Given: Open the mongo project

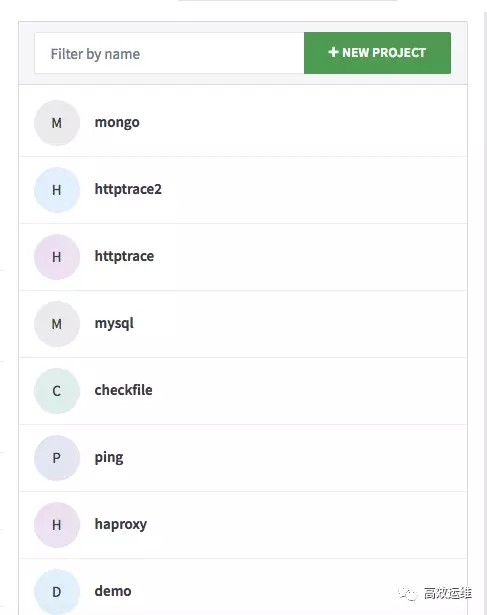Looking at the screenshot, I should click(x=117, y=122).
